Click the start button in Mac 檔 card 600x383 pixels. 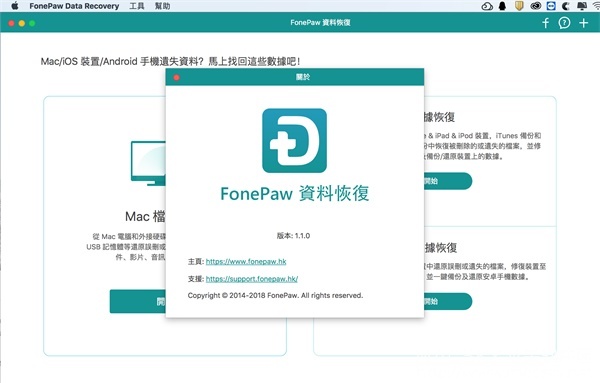(138, 302)
